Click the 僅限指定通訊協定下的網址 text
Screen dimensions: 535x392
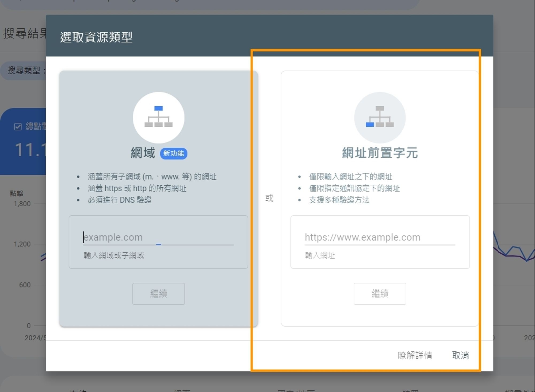(354, 188)
